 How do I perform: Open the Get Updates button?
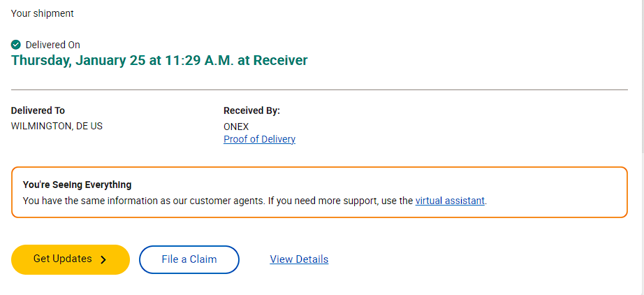click(x=71, y=259)
